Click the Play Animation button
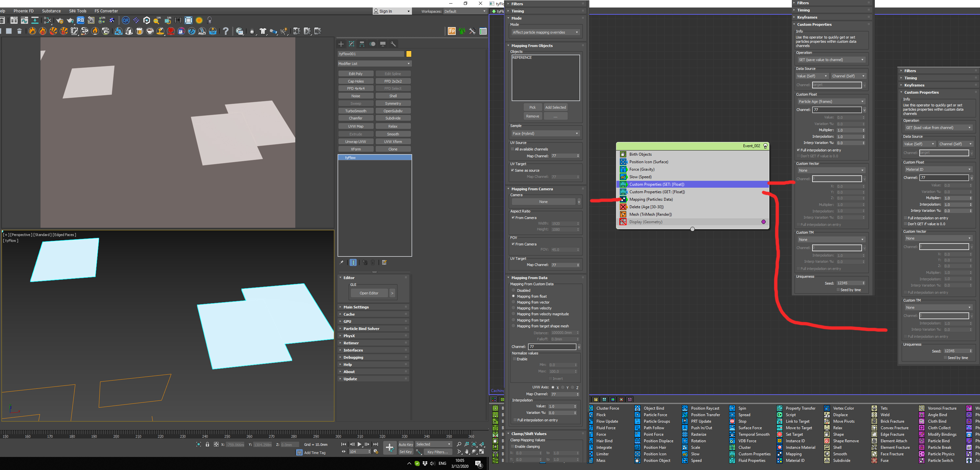 tap(360, 444)
